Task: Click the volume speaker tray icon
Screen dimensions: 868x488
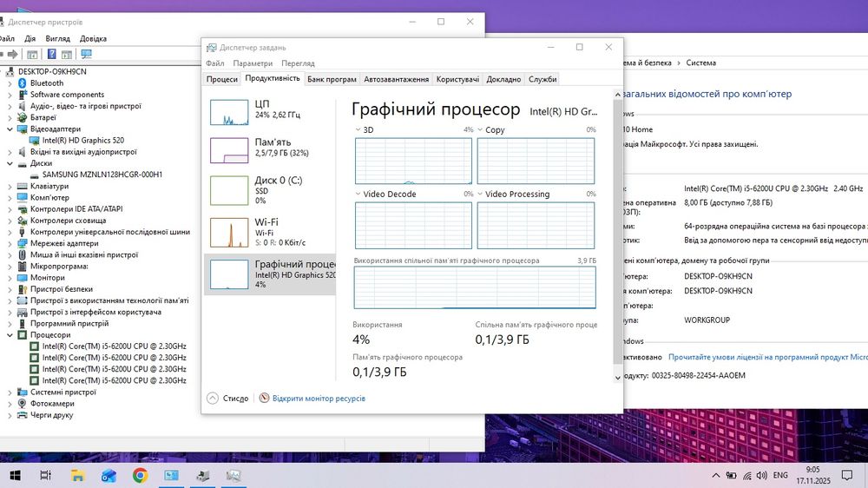Action: pyautogui.click(x=762, y=475)
